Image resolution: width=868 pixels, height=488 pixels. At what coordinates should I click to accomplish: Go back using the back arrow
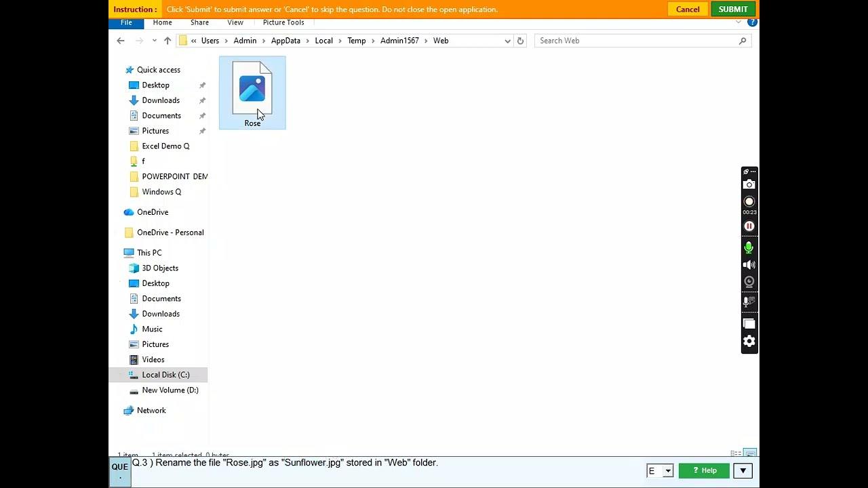click(121, 41)
